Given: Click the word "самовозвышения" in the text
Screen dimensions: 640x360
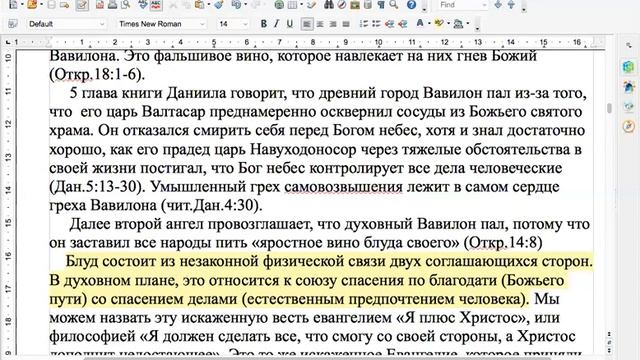Looking at the screenshot, I should [x=343, y=187].
